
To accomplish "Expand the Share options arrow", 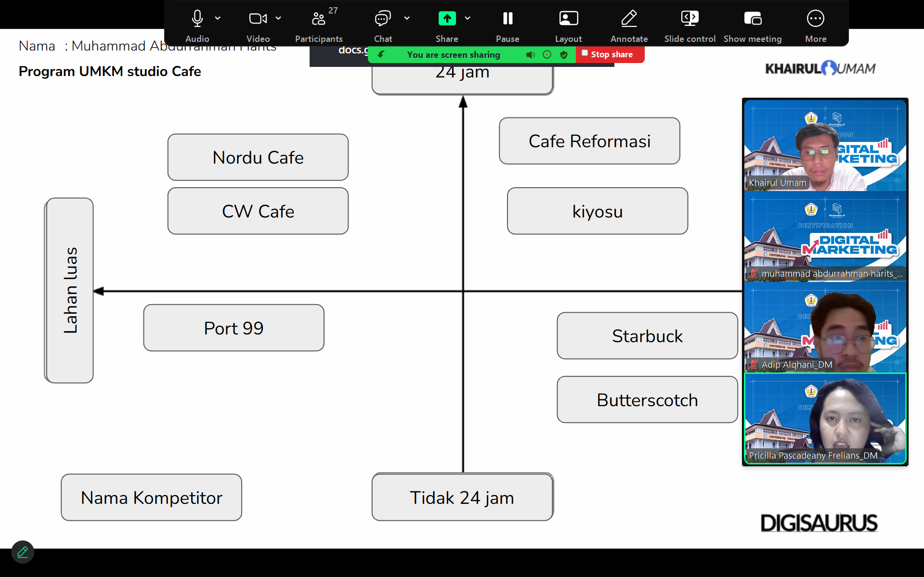I will pyautogui.click(x=468, y=18).
